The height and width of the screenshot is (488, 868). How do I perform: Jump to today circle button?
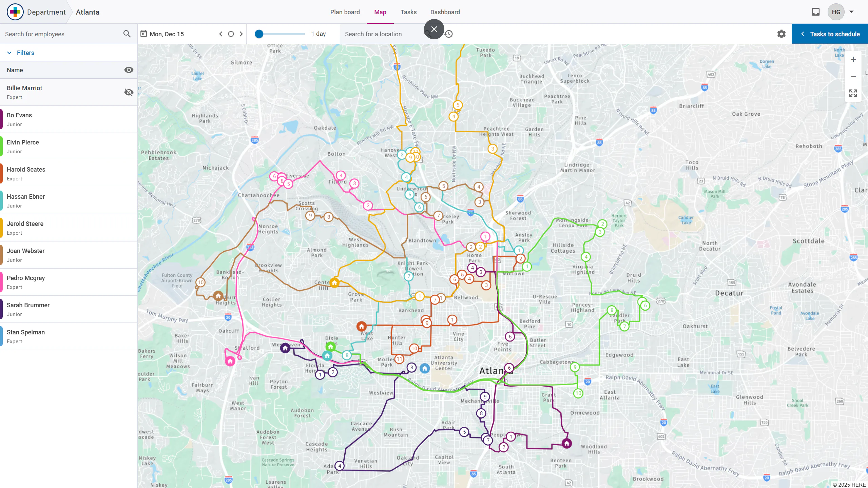231,34
